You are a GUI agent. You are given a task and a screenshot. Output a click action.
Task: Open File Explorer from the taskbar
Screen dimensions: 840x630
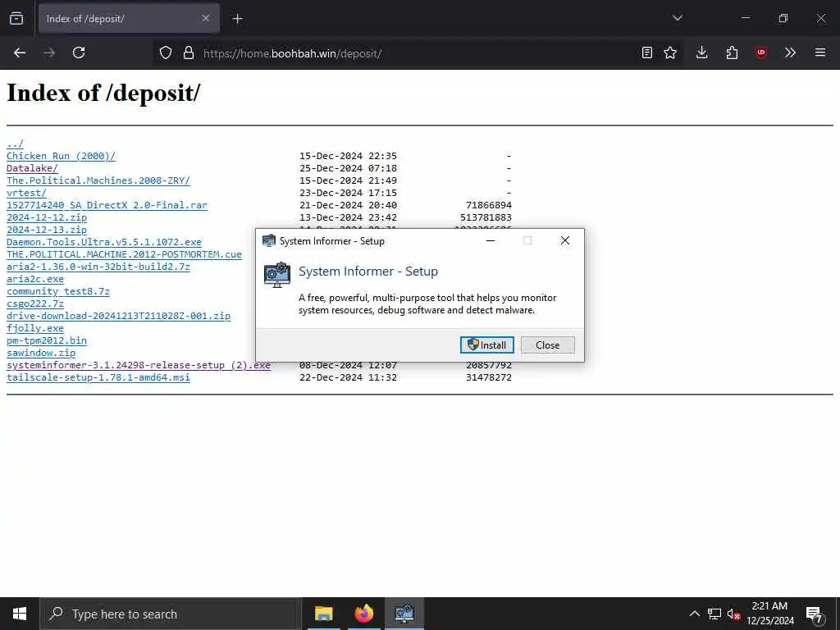(x=323, y=614)
